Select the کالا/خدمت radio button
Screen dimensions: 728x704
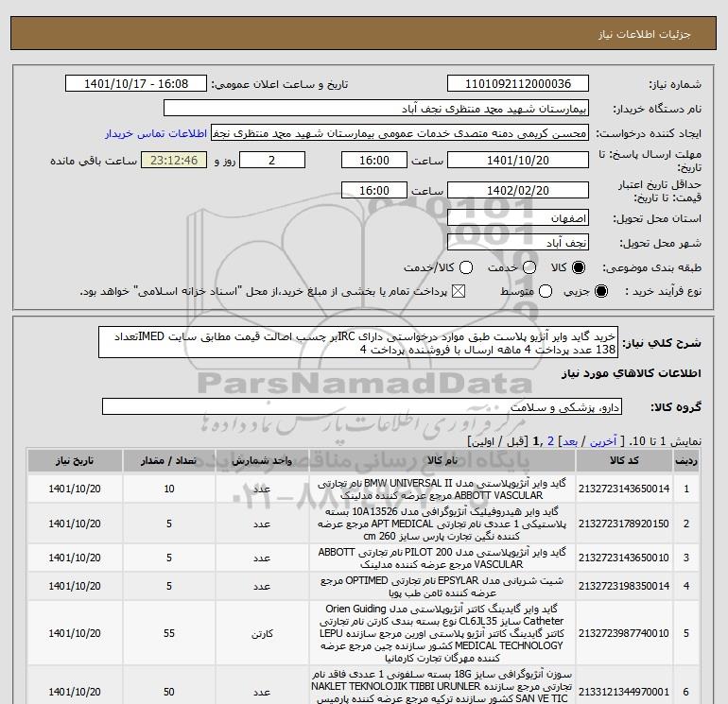click(466, 267)
